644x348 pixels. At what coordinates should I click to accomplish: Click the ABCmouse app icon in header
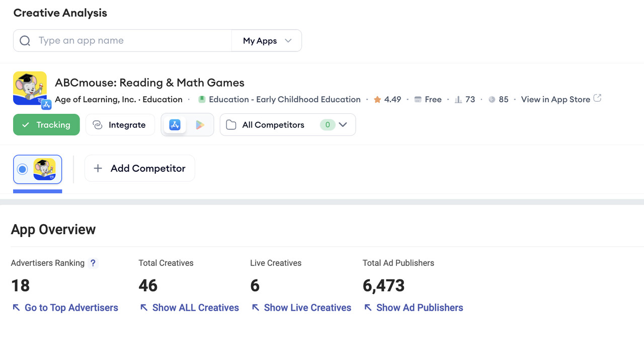[x=30, y=88]
